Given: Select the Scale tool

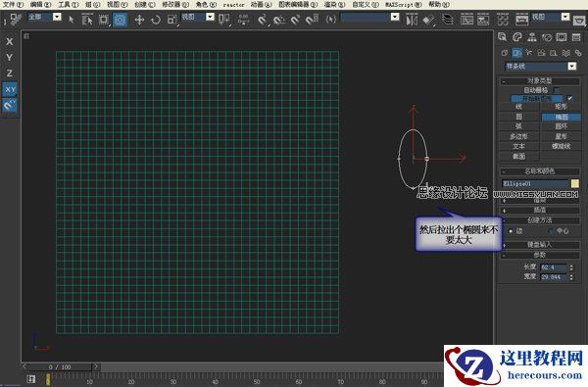Looking at the screenshot, I should pos(171,20).
